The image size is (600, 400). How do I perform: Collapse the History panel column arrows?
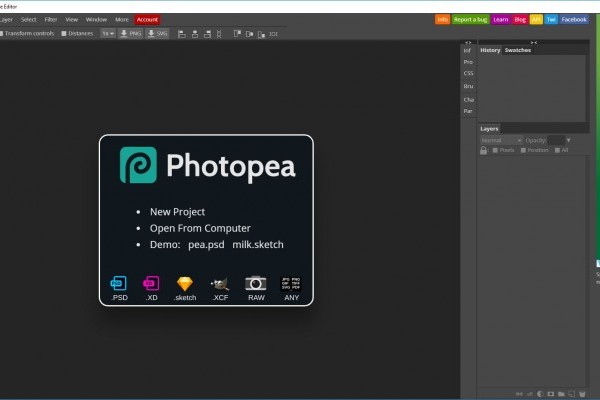click(534, 42)
